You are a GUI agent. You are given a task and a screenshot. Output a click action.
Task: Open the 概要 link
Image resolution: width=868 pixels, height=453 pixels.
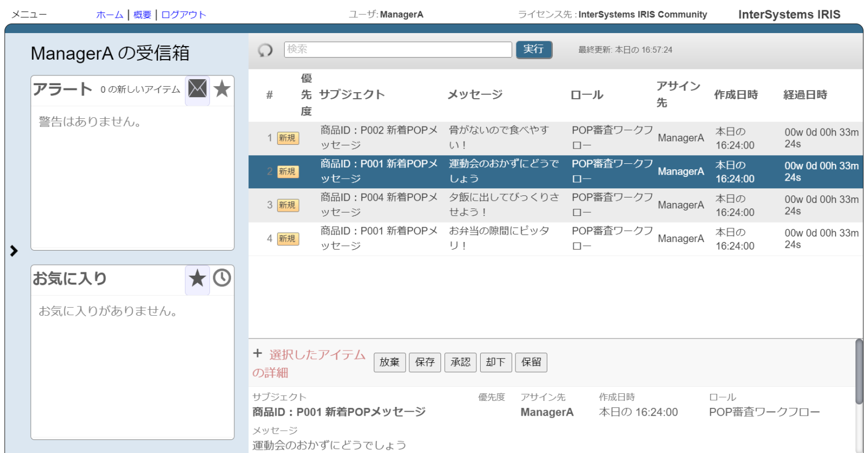click(x=142, y=15)
